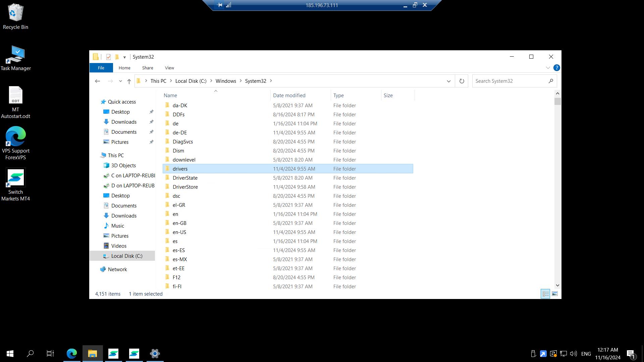Open recent locations dropdown arrow
Image resolution: width=644 pixels, height=362 pixels.
click(x=120, y=81)
